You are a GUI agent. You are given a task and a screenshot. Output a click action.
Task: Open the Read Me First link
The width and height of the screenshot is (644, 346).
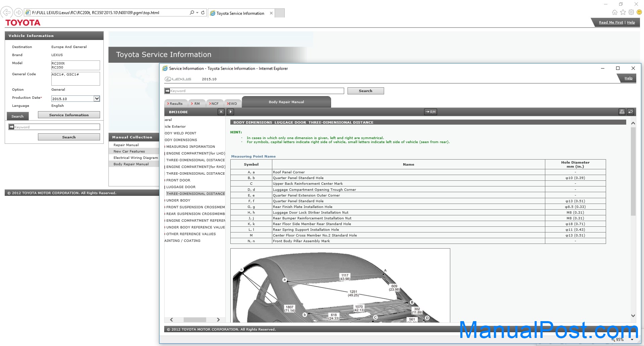[611, 23]
